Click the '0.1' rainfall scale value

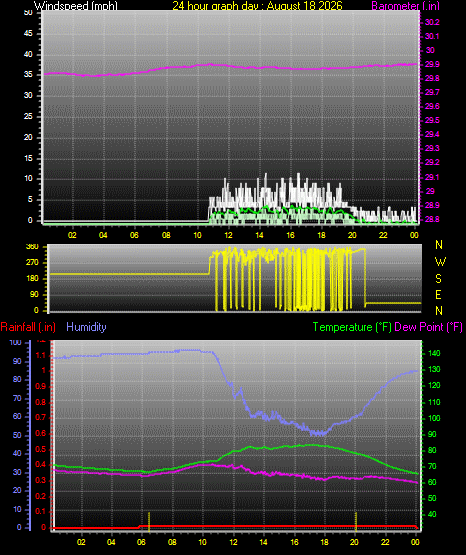41,511
